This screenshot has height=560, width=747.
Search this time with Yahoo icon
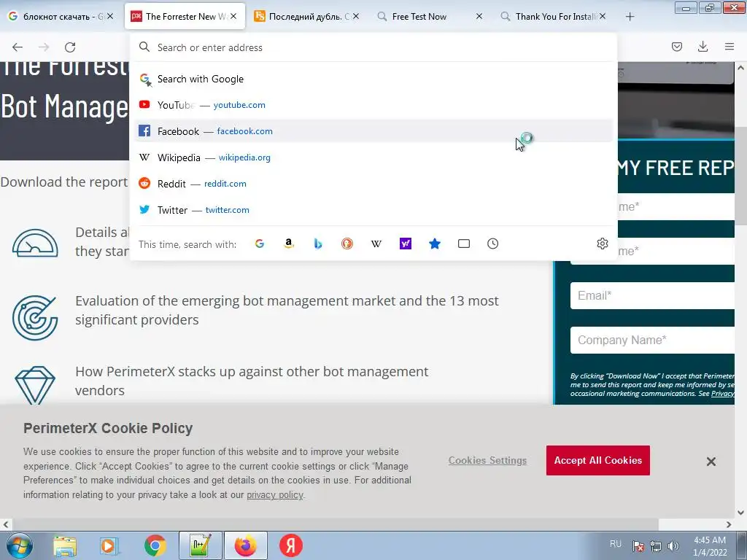click(406, 244)
